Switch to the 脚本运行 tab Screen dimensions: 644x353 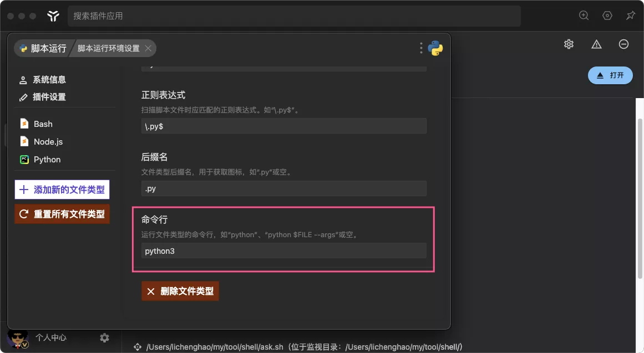(x=43, y=48)
